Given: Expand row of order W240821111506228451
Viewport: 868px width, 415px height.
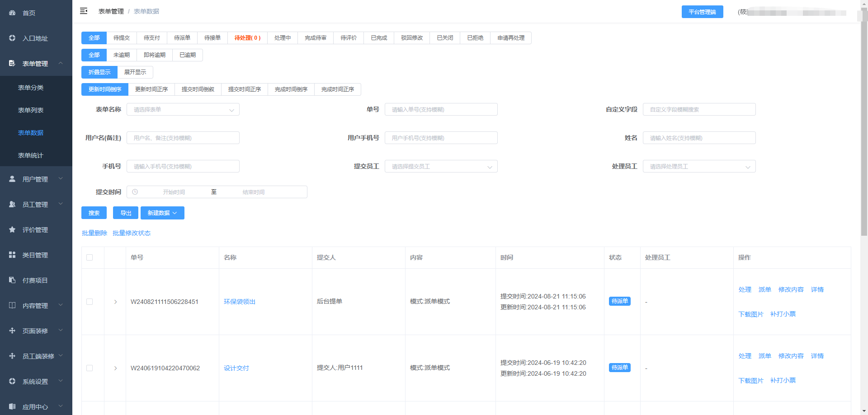Looking at the screenshot, I should (x=115, y=302).
